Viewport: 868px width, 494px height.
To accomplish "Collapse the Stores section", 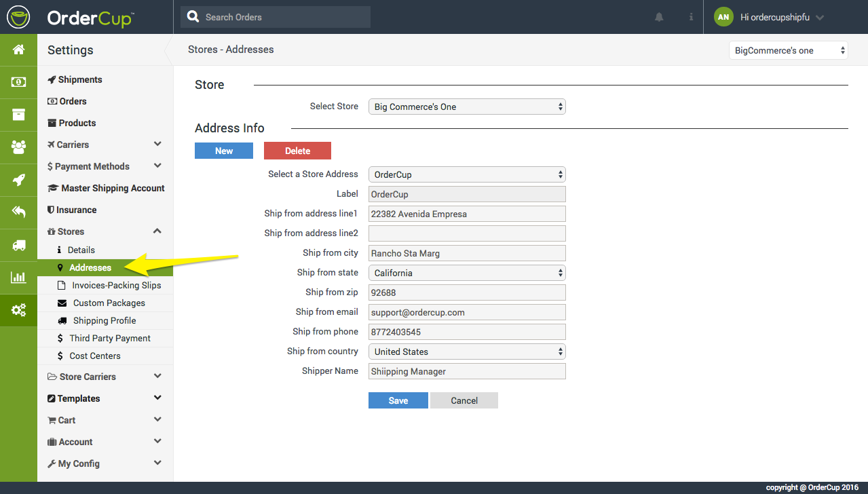I will click(x=157, y=231).
